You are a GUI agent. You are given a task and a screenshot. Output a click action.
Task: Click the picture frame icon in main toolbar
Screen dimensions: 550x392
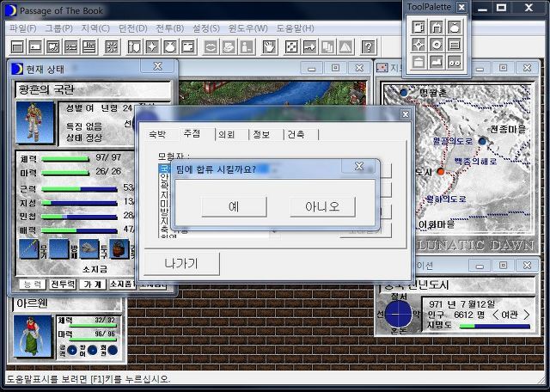(53, 46)
